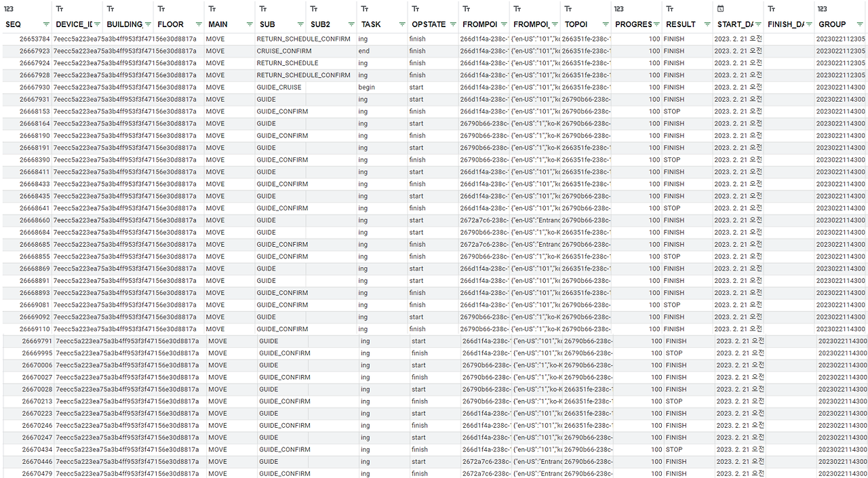The width and height of the screenshot is (868, 478).
Task: Click the number type icon above SEQ
Action: click(x=9, y=9)
